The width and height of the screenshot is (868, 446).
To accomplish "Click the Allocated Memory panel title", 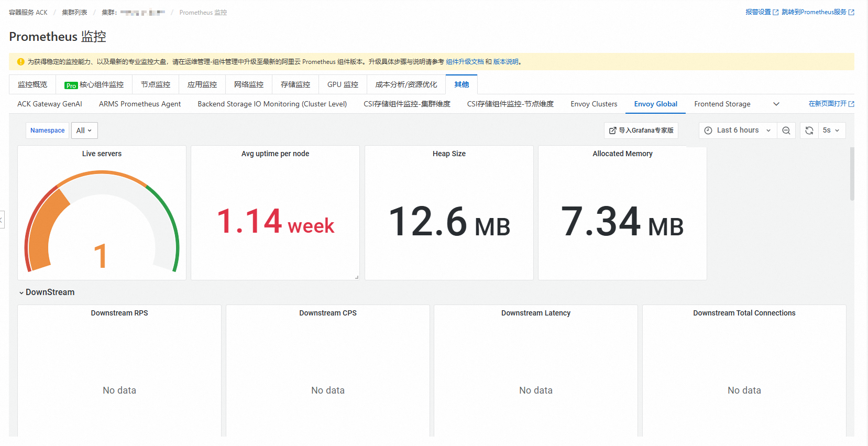I will click(x=622, y=154).
